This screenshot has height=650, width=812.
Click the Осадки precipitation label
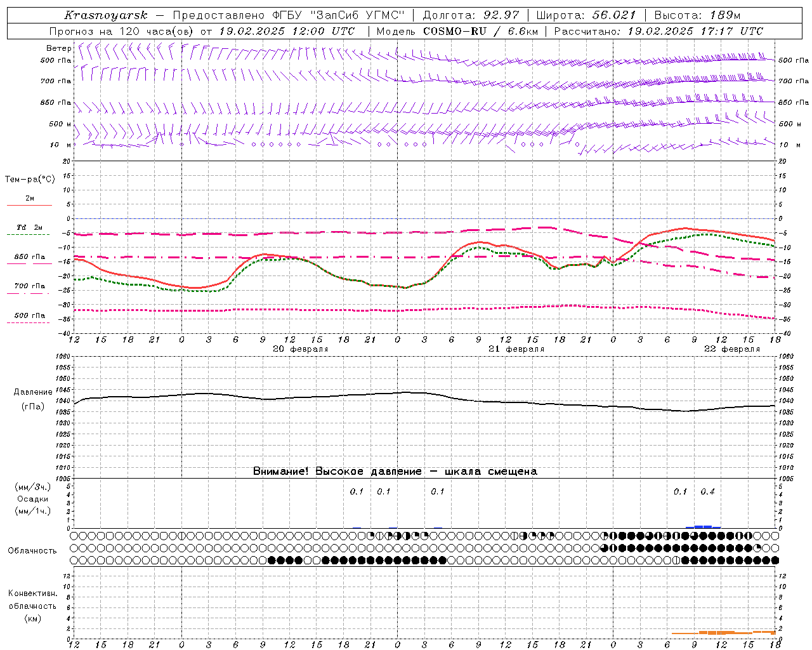[x=33, y=499]
